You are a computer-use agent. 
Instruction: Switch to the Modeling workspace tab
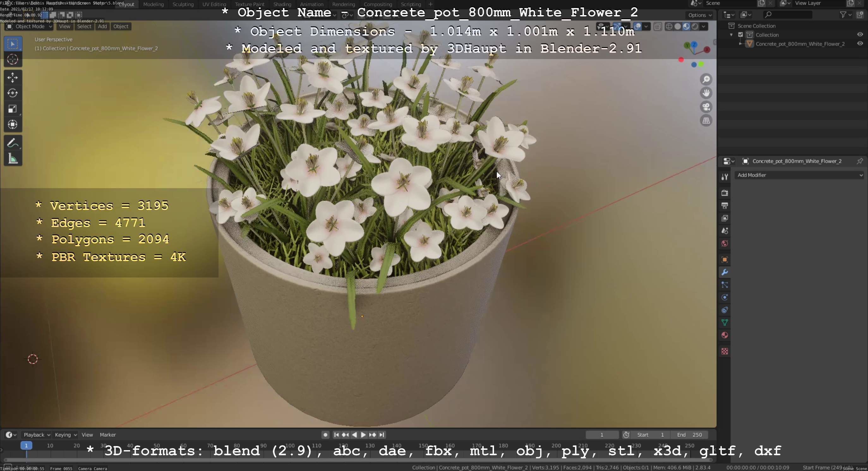coord(153,4)
